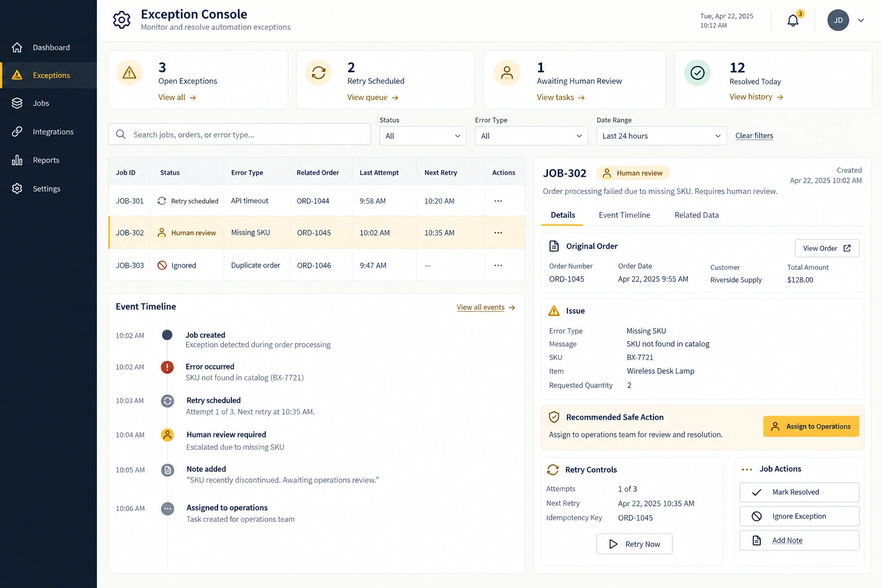Click the Exception Console gear icon
The height and width of the screenshot is (588, 882).
(122, 20)
